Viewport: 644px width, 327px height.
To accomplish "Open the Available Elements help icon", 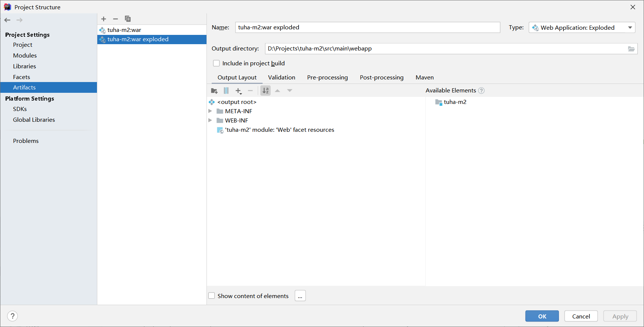I will (x=481, y=91).
